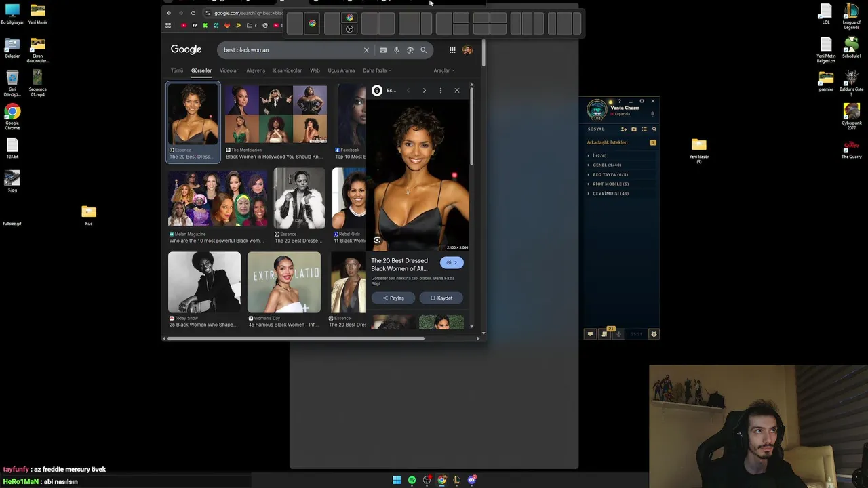
Task: Open the Google Chrome desktop shortcut
Action: pyautogui.click(x=12, y=117)
